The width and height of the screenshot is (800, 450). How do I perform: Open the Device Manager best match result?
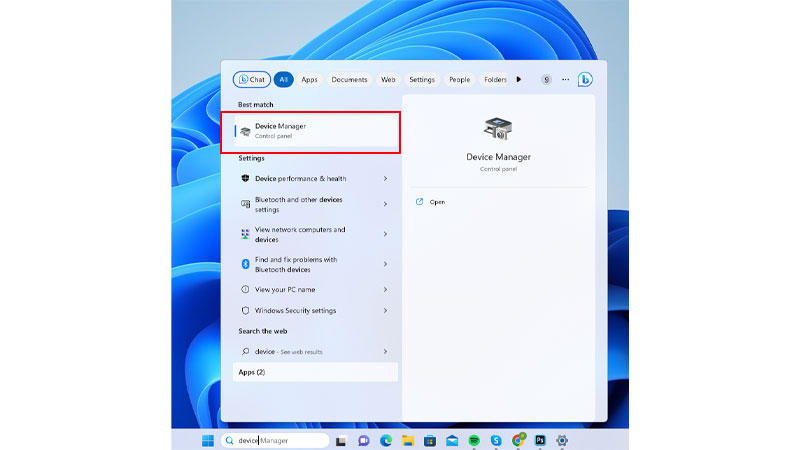coord(315,131)
